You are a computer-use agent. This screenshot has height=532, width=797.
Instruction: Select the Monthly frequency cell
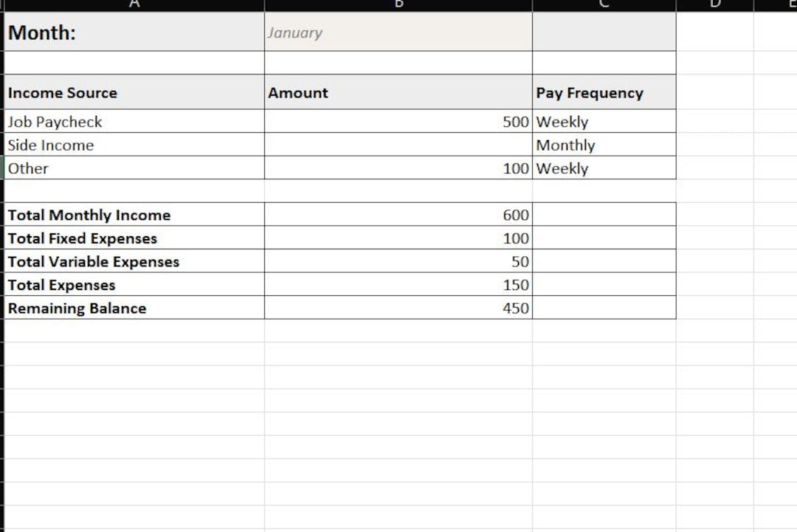[604, 145]
